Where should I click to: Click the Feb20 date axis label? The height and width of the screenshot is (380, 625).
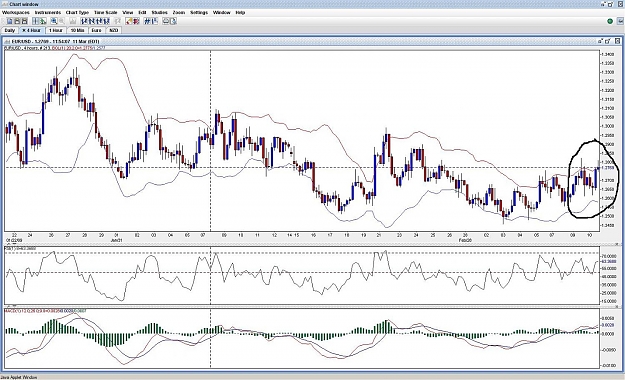[465, 240]
